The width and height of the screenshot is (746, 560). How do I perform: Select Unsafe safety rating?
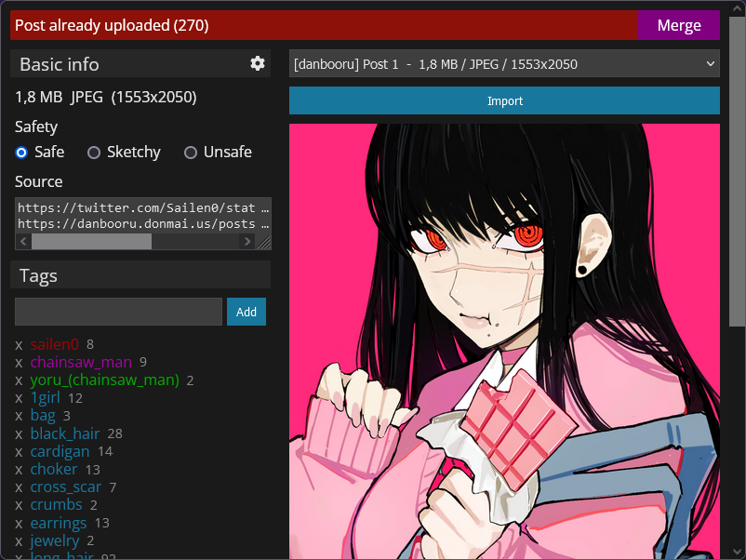[191, 153]
